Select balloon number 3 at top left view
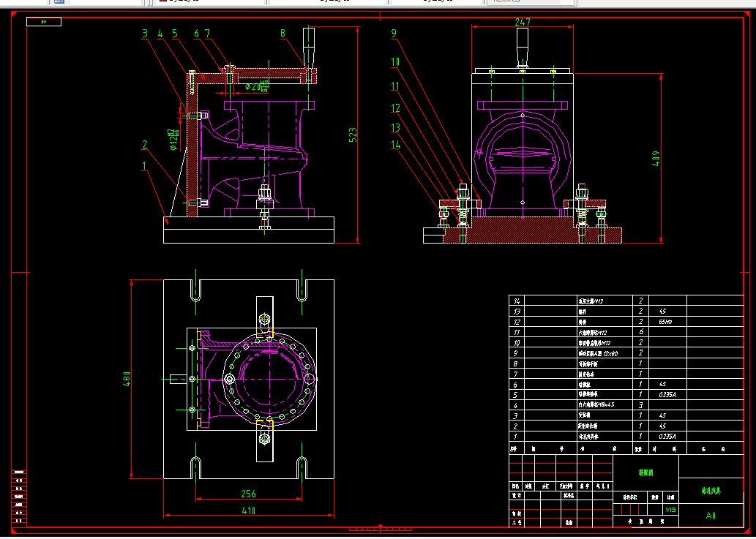 145,33
